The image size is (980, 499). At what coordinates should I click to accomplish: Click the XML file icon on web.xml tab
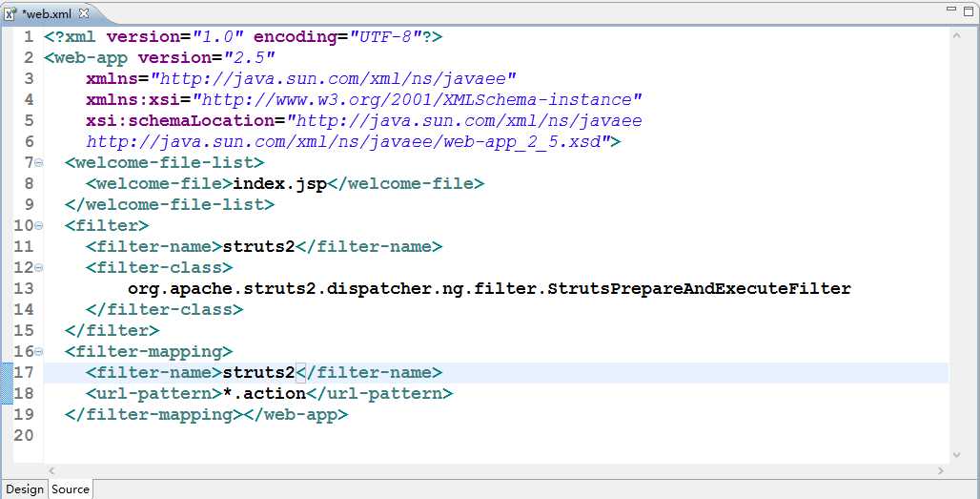(10, 13)
